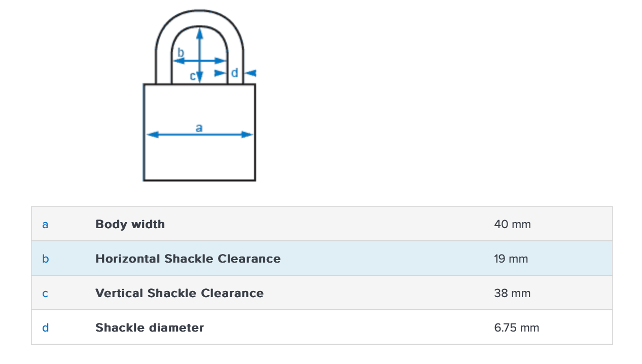
Task: Click the "Body width" row label
Action: (x=130, y=224)
